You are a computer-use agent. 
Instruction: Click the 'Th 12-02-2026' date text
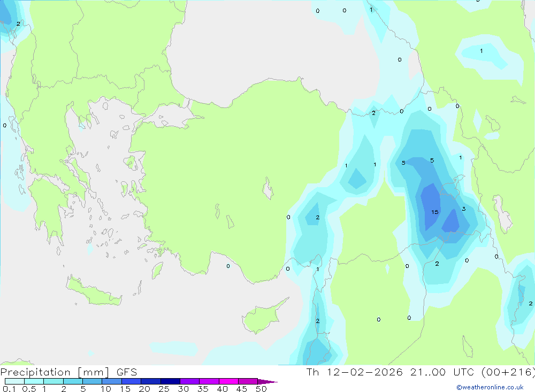coord(355,372)
